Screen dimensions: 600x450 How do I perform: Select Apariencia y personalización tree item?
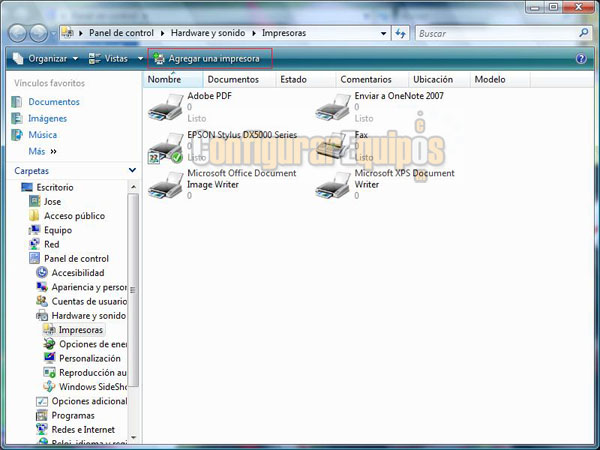coord(89,287)
